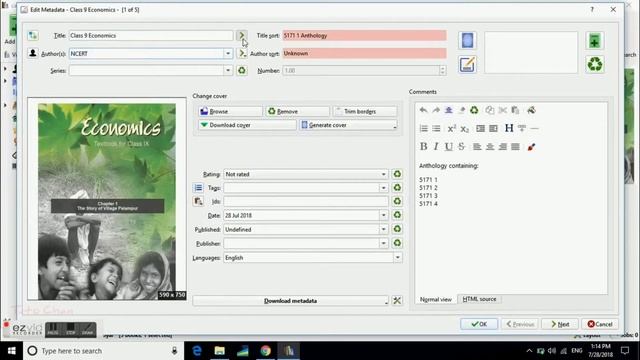Viewport: 640px width, 360px height.
Task: Open Languages dropdown
Action: coord(397,258)
